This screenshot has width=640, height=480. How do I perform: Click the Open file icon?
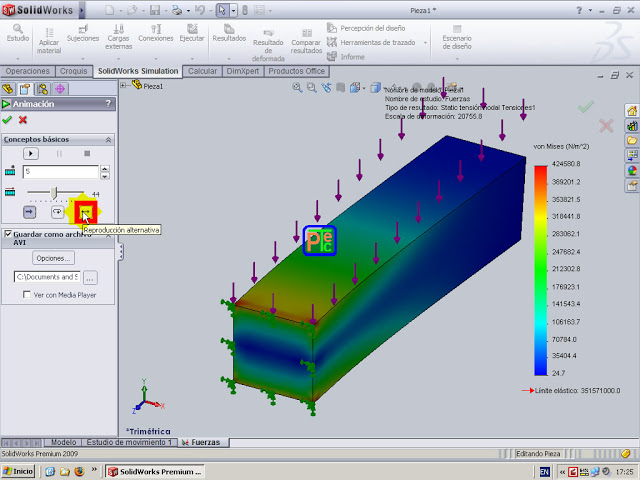tap(131, 10)
